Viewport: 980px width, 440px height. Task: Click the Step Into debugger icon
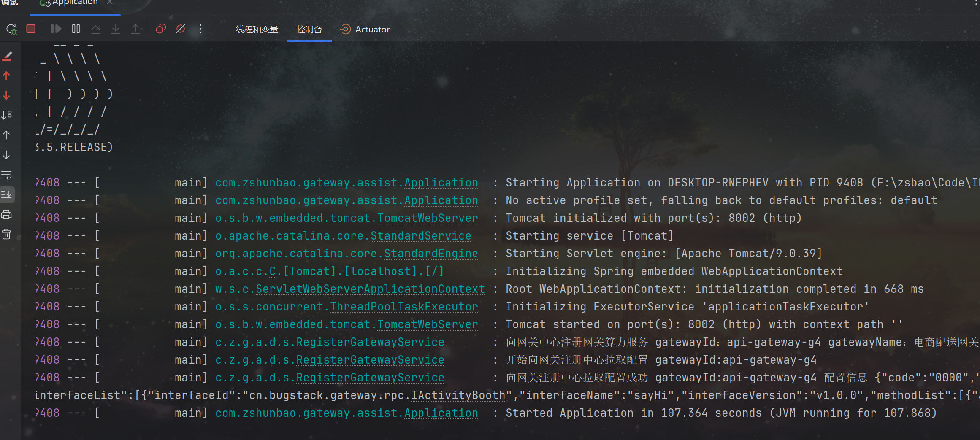click(116, 29)
